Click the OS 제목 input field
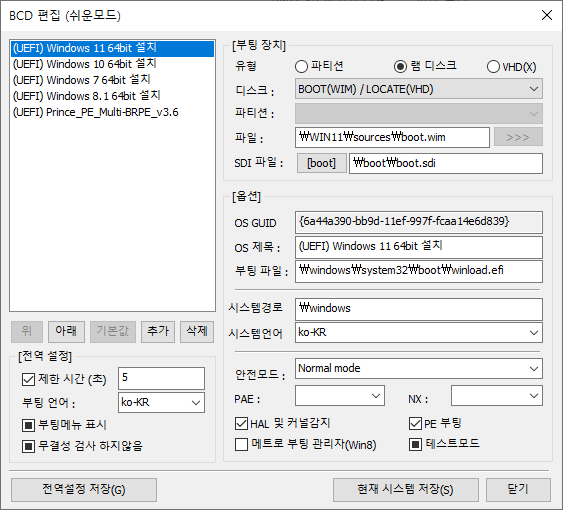 tap(419, 247)
